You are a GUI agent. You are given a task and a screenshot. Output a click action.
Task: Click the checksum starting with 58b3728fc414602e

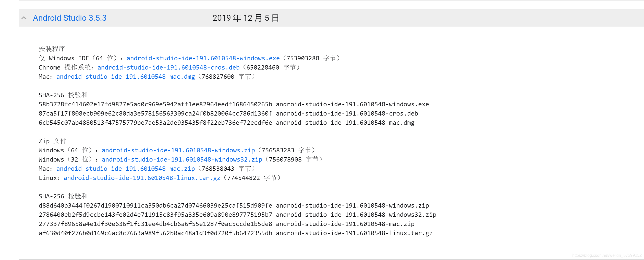(155, 104)
